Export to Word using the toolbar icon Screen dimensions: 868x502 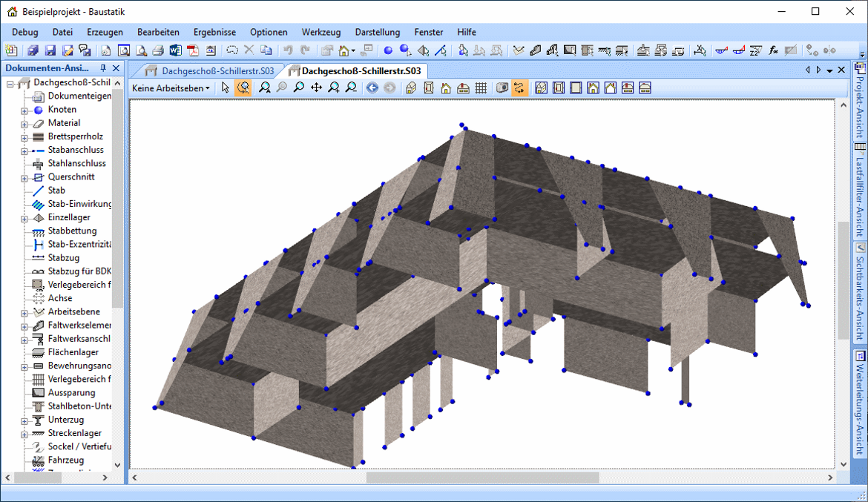point(175,50)
